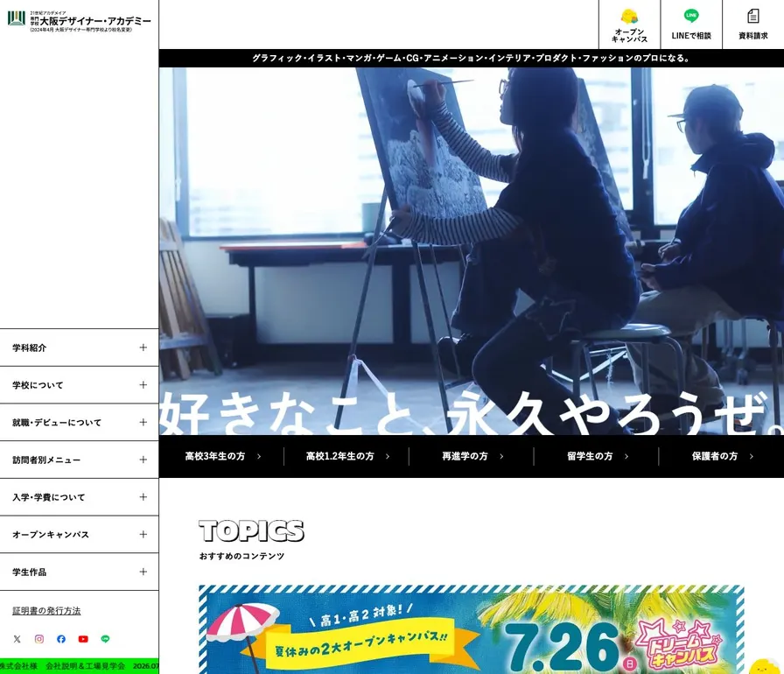Click the 好きなこと、永久やろうぜ。 slogan
784x674 pixels.
[x=472, y=412]
